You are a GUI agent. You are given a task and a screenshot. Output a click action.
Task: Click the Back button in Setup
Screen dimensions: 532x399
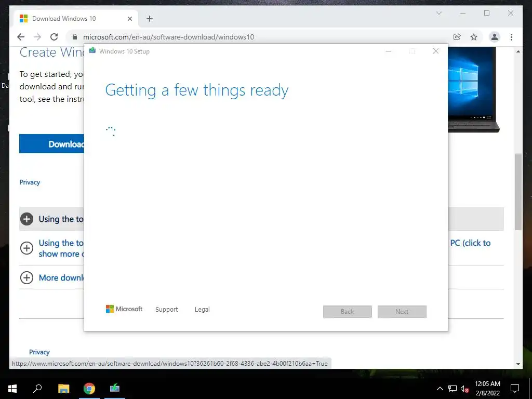[348, 312]
